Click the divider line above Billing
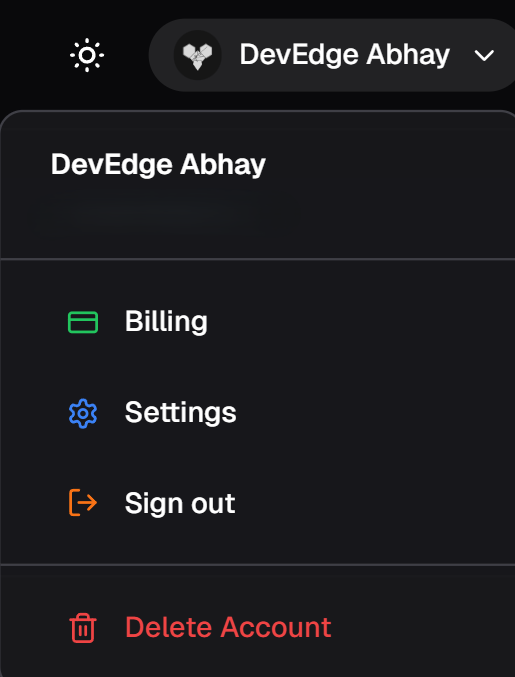Image resolution: width=515 pixels, height=677 pixels. 257,259
